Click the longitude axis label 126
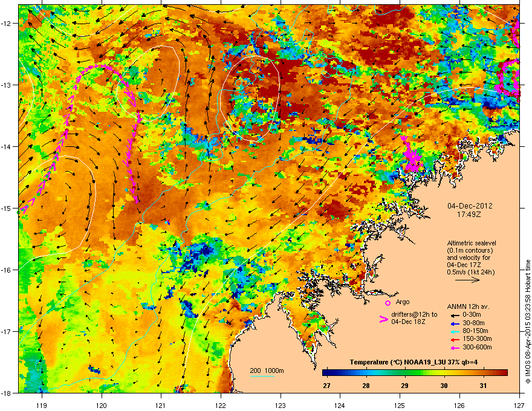 459,406
